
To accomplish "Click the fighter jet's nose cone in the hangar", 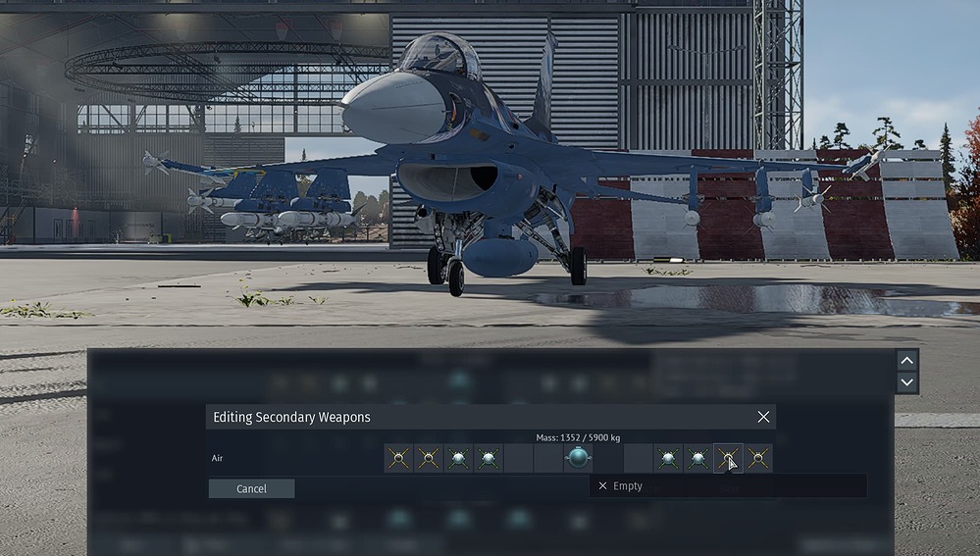I will (x=378, y=108).
